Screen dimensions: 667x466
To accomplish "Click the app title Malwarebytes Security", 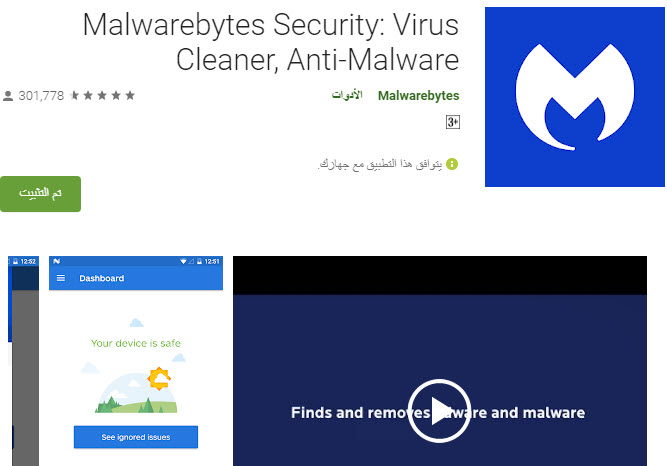I will click(271, 42).
